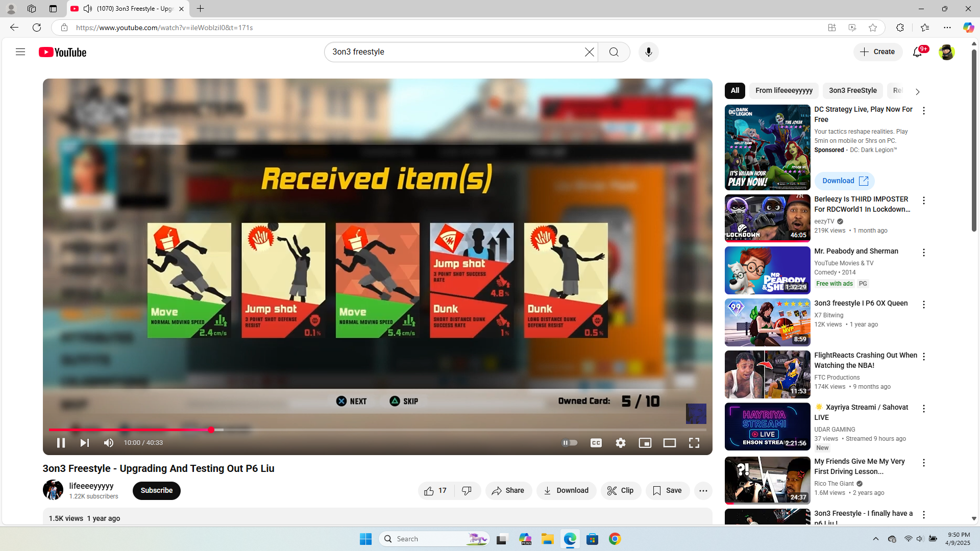Select the From lifeeeeyyyyy chip
980x551 pixels.
tap(784, 91)
